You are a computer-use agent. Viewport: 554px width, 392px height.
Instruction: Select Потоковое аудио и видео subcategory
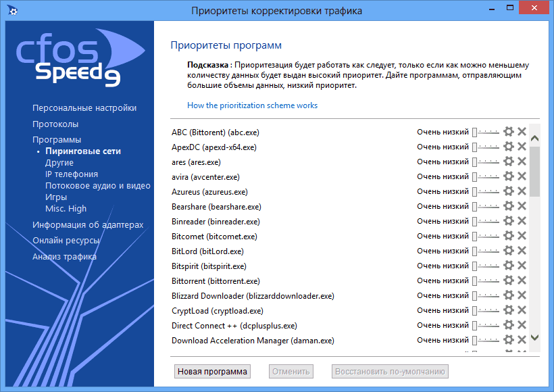[x=97, y=185]
